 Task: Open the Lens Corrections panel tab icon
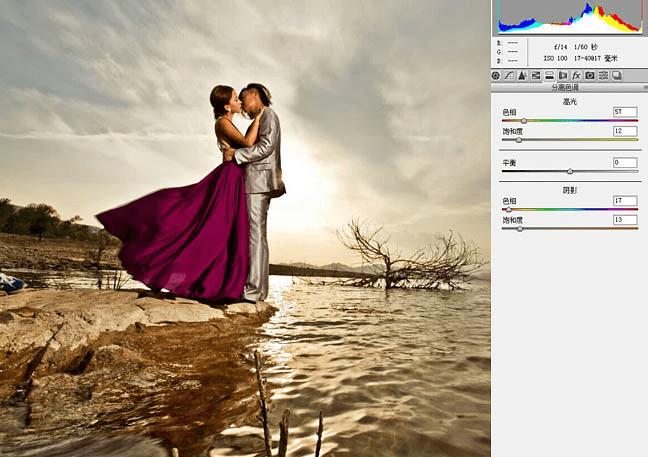click(x=562, y=75)
